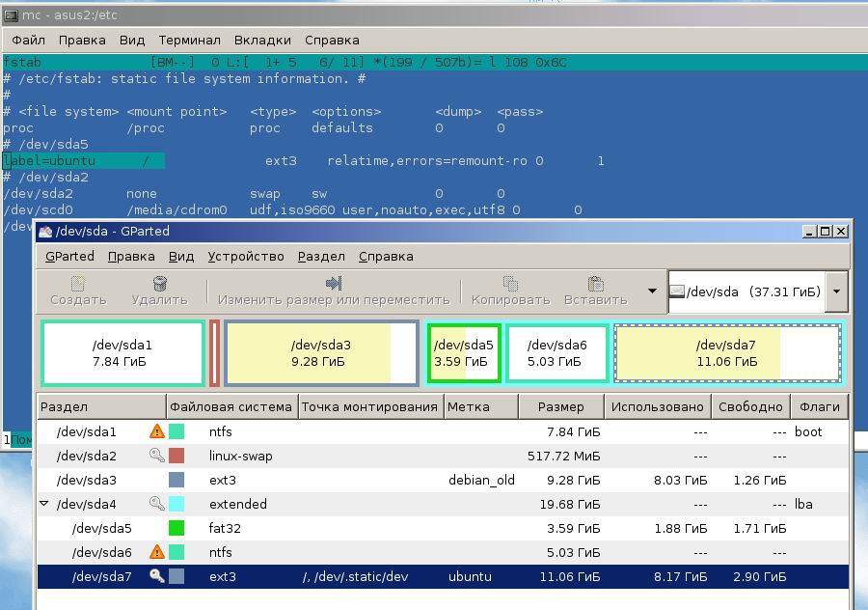Select /dev/sda7 block in partition map
The height and width of the screenshot is (610, 868).
click(727, 353)
